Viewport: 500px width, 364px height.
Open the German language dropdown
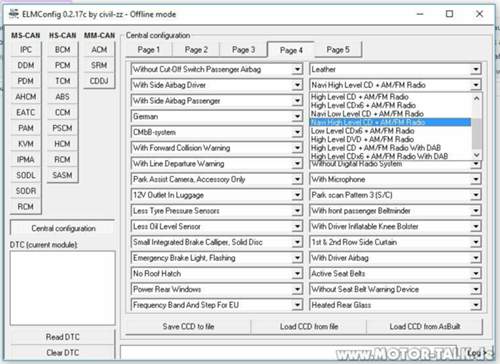point(297,116)
